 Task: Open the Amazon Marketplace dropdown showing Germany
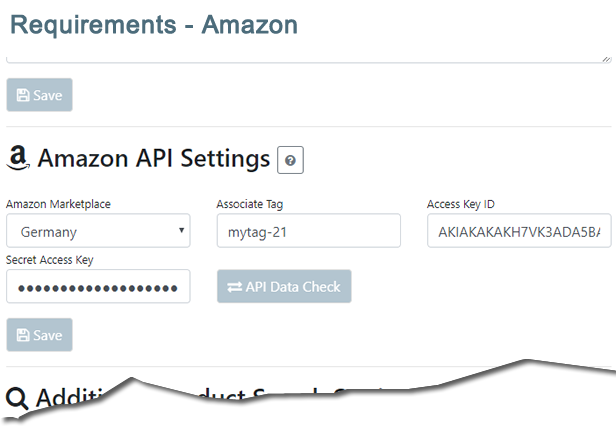pos(98,231)
